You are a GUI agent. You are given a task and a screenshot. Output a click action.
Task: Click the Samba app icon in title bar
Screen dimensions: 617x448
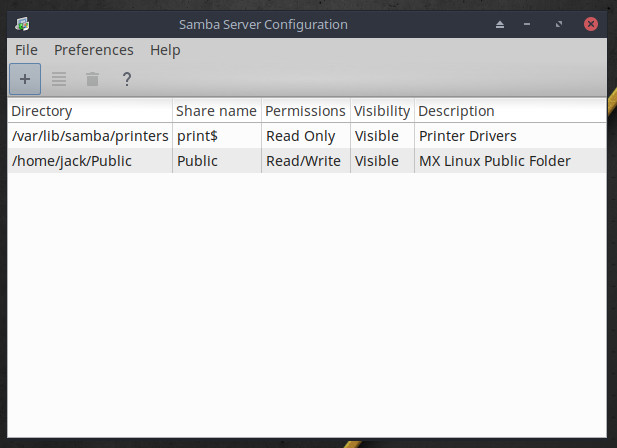[x=22, y=23]
